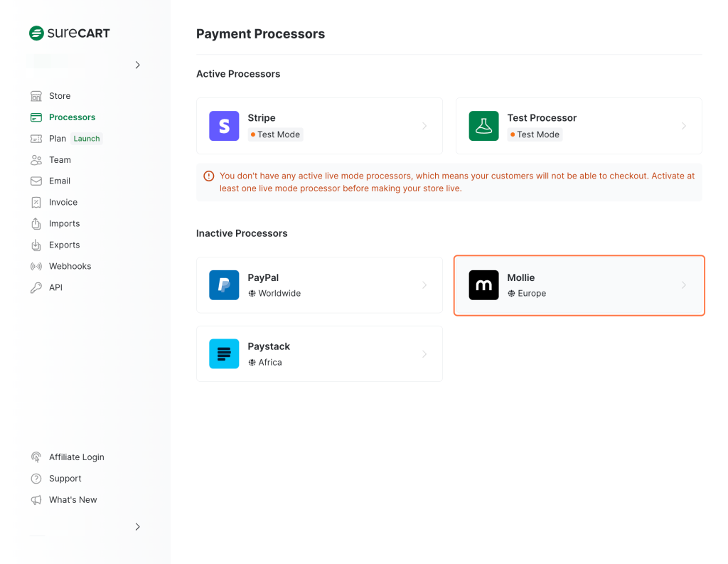
Task: Click the Stripe logo icon
Action: point(224,126)
